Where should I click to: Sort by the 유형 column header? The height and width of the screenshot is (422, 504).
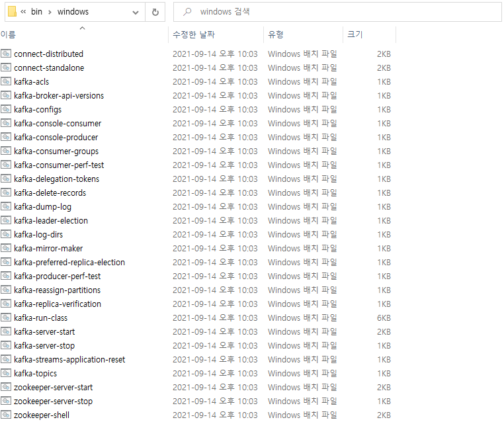tap(303, 34)
